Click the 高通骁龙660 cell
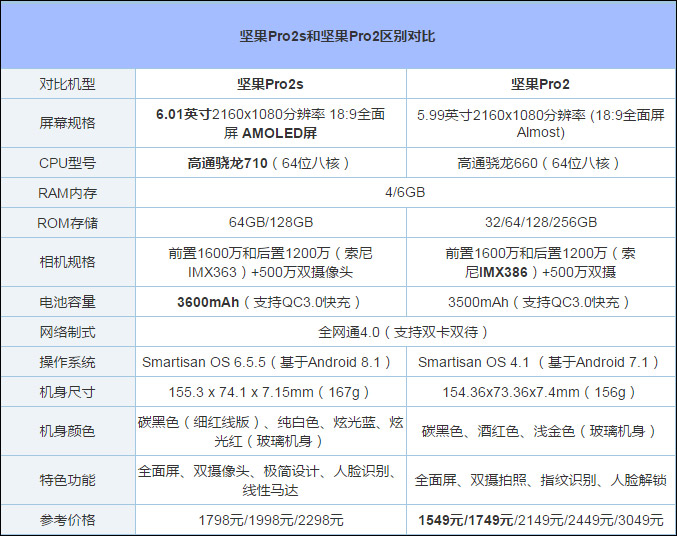The image size is (677, 536). 541,163
